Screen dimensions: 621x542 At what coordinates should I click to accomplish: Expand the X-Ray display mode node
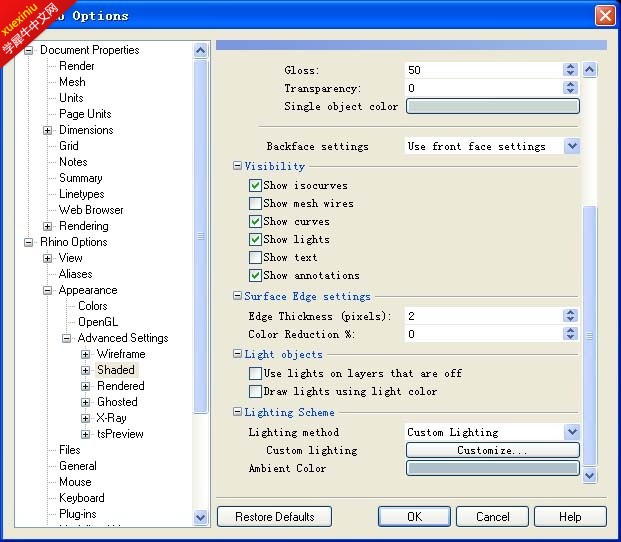[86, 418]
